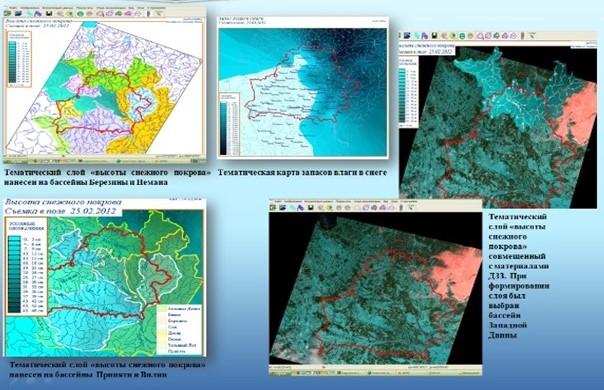This screenshot has width=604, height=390.
Task: Click floppy save icon in lower satellite window toolbar
Action: tap(310, 207)
